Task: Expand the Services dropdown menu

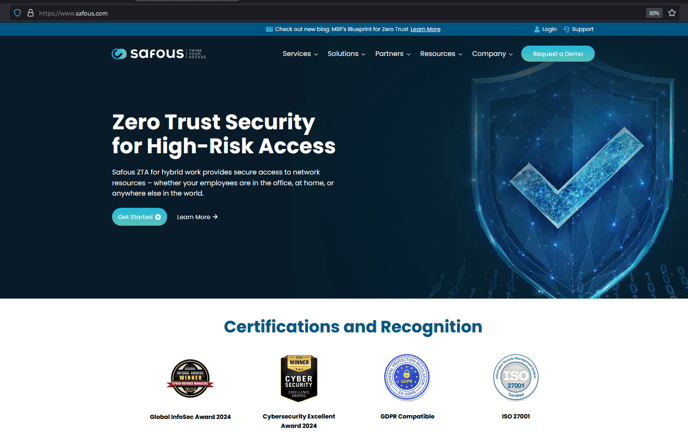Action: point(300,54)
